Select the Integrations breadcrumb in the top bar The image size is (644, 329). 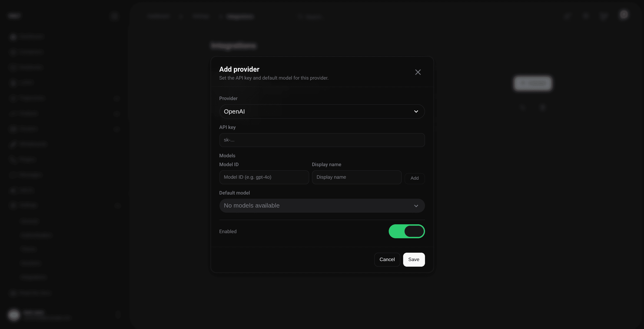point(240,16)
